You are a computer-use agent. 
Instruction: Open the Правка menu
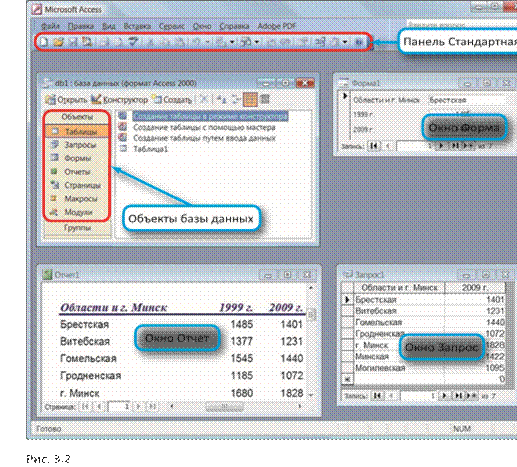point(81,26)
